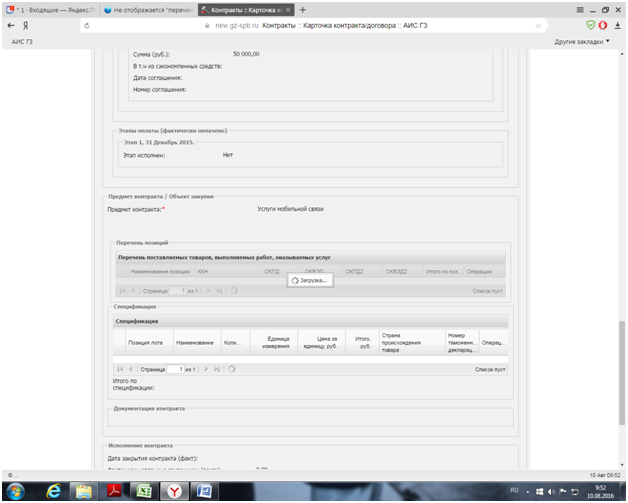Go to last page in Перечень позиций pager

pos(219,291)
